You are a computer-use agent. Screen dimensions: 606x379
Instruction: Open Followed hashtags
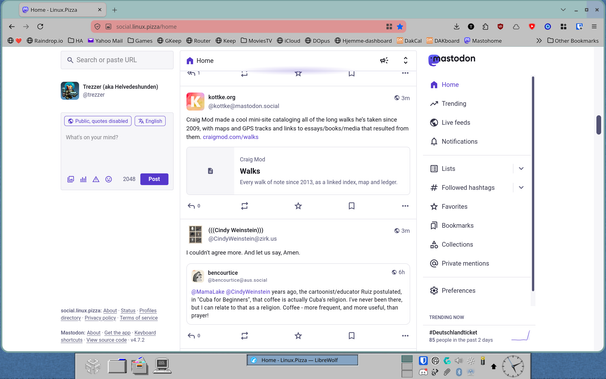coord(462,187)
